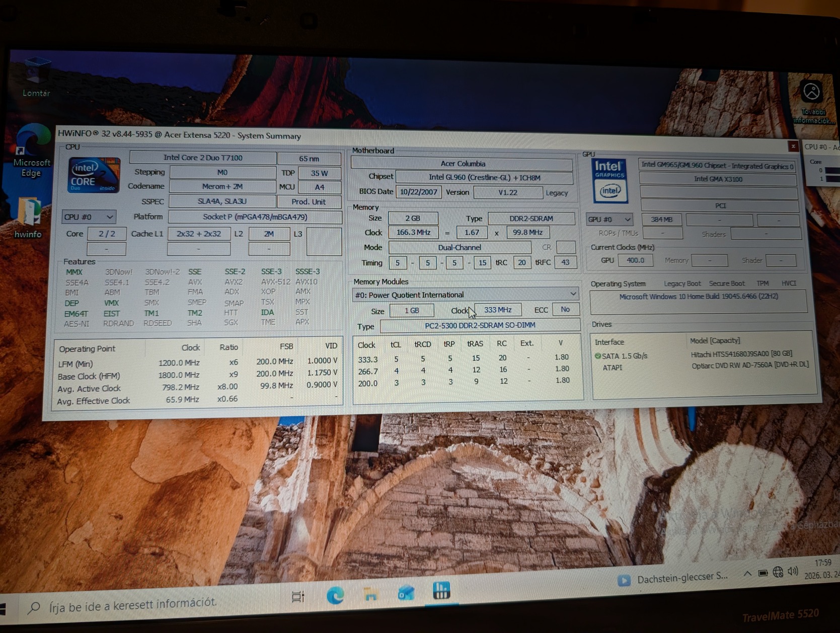Open the CPU #0 selector dropdown
Image resolution: width=840 pixels, height=633 pixels.
coord(89,217)
